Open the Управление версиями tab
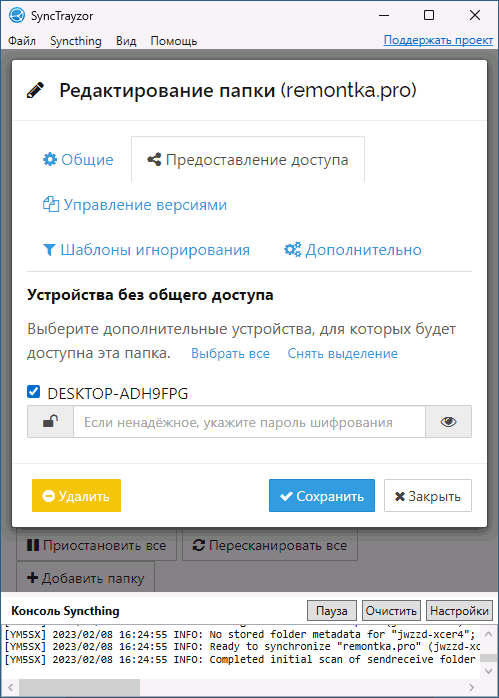 pos(135,205)
